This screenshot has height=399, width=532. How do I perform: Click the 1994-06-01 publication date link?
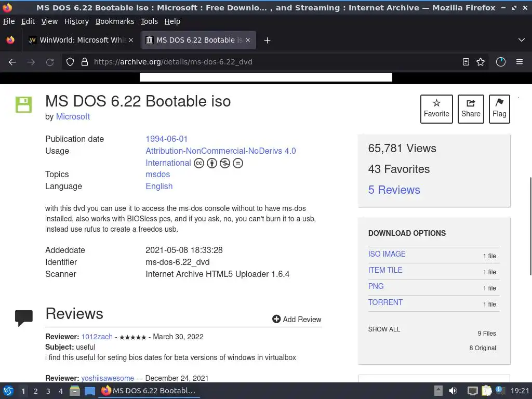click(167, 139)
